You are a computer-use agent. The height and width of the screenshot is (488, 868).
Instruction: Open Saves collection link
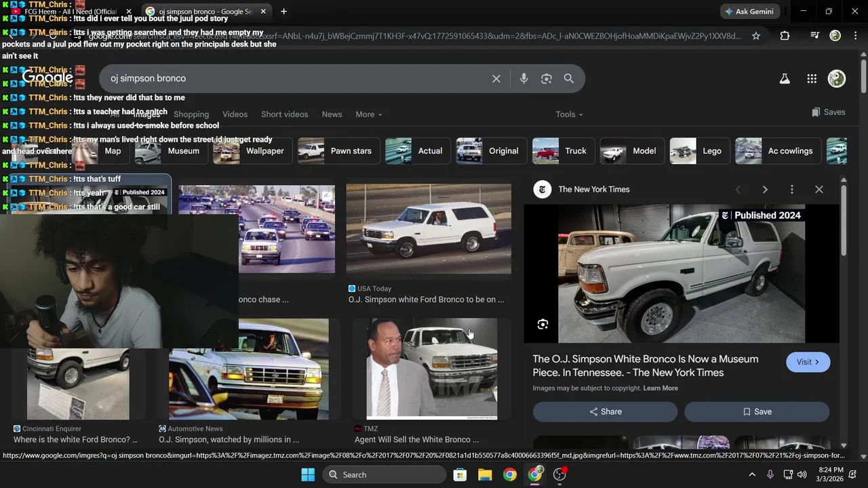click(829, 113)
